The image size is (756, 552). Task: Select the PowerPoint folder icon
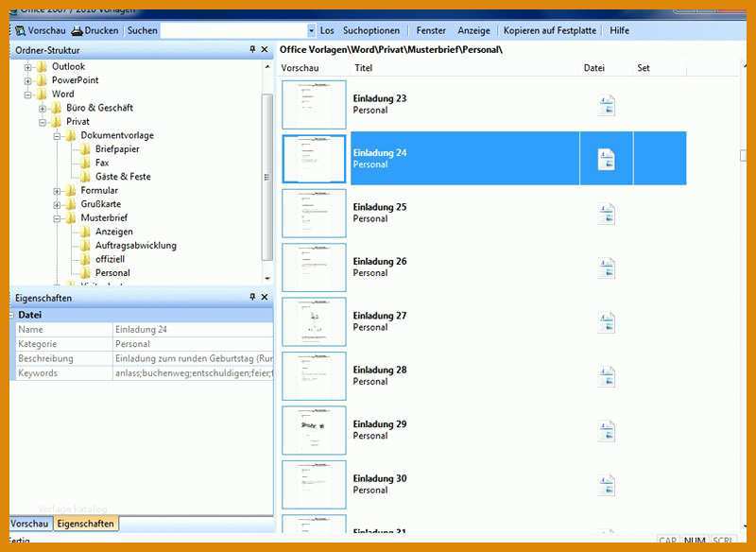[42, 80]
